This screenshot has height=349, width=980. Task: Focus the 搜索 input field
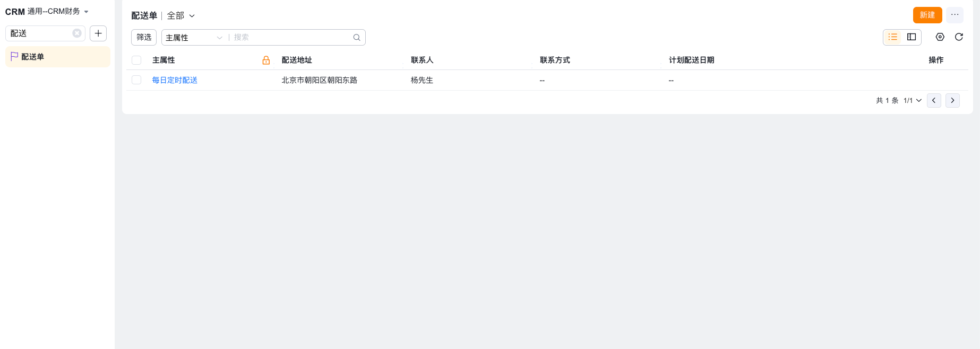tap(292, 38)
